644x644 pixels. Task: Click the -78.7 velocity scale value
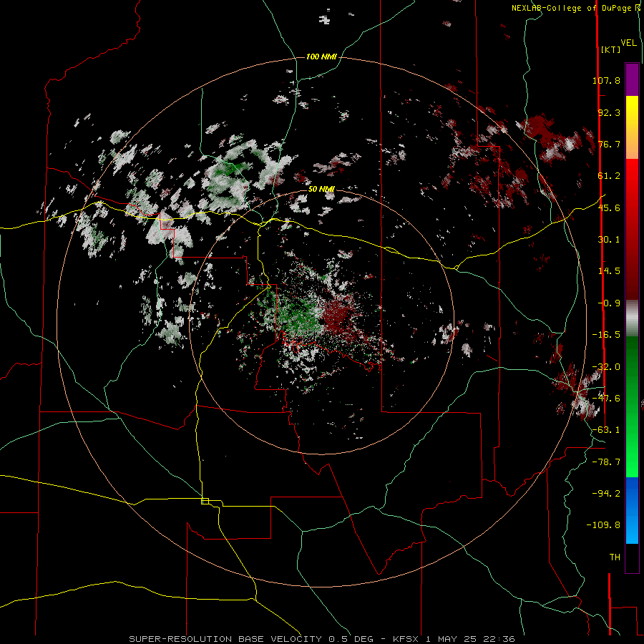tap(606, 462)
